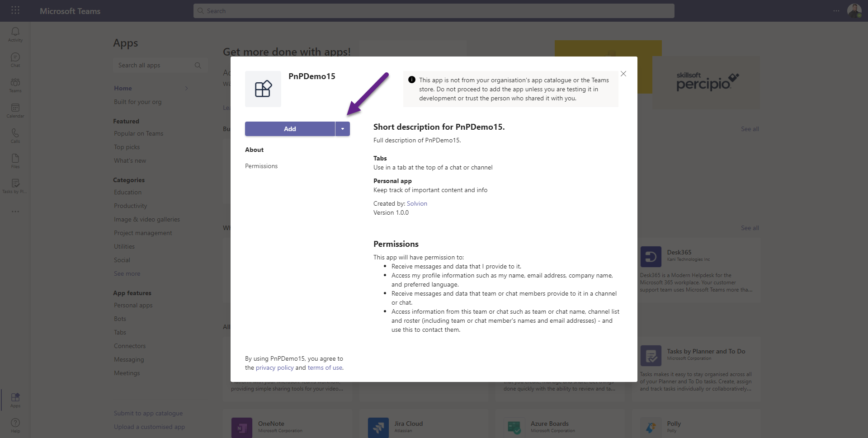Open the Help icon

click(15, 425)
